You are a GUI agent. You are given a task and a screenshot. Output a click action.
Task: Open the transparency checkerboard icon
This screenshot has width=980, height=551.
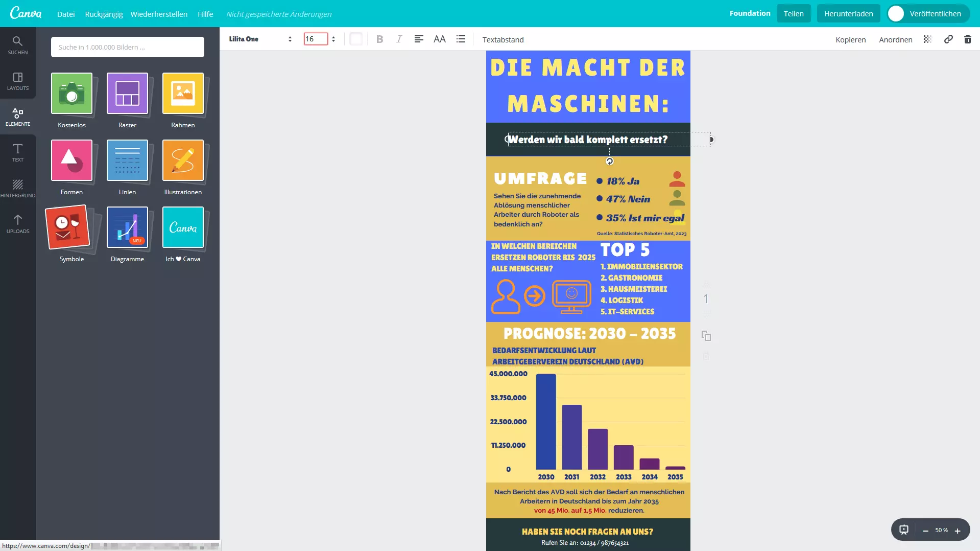927,39
